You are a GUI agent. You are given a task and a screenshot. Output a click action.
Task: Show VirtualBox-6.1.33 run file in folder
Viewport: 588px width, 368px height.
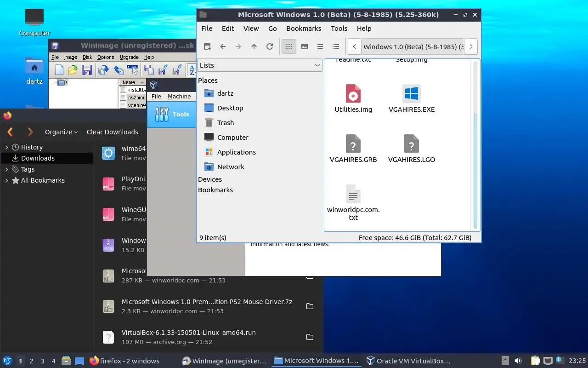[310, 337]
